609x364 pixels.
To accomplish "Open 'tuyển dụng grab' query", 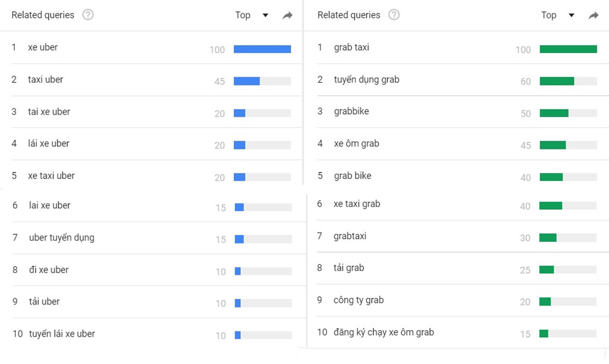I will [x=366, y=80].
